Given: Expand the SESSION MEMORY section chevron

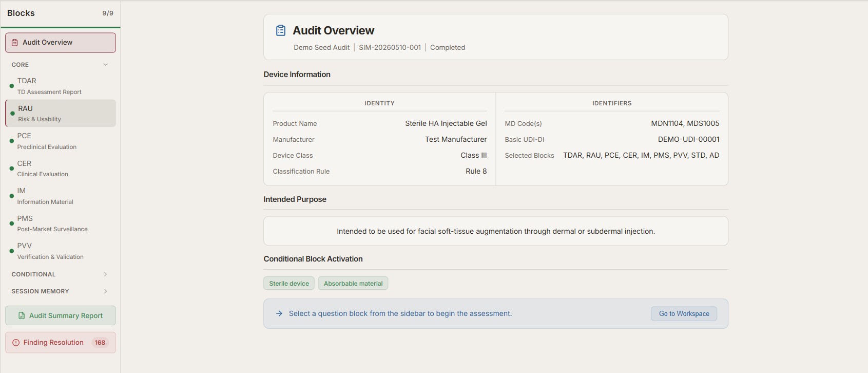Looking at the screenshot, I should (106, 291).
